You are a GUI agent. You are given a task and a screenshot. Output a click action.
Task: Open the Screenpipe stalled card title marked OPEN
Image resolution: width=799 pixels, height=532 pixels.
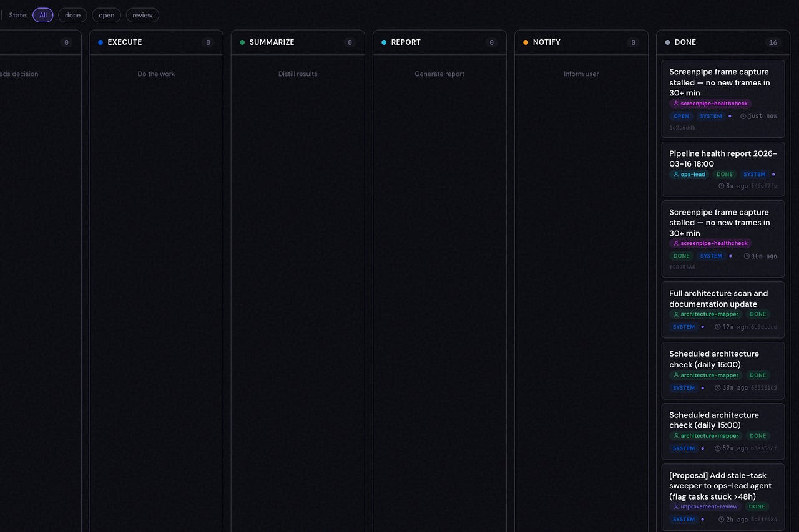point(720,82)
